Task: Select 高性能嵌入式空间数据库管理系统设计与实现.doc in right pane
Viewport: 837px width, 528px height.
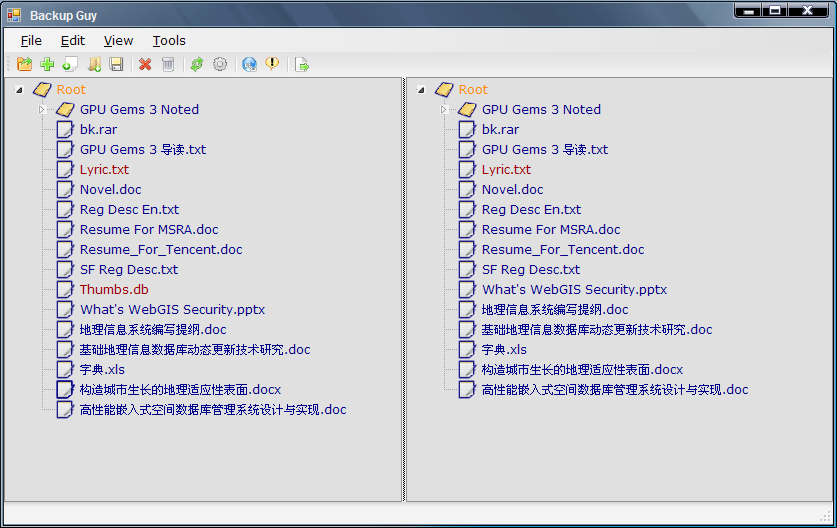Action: [614, 390]
